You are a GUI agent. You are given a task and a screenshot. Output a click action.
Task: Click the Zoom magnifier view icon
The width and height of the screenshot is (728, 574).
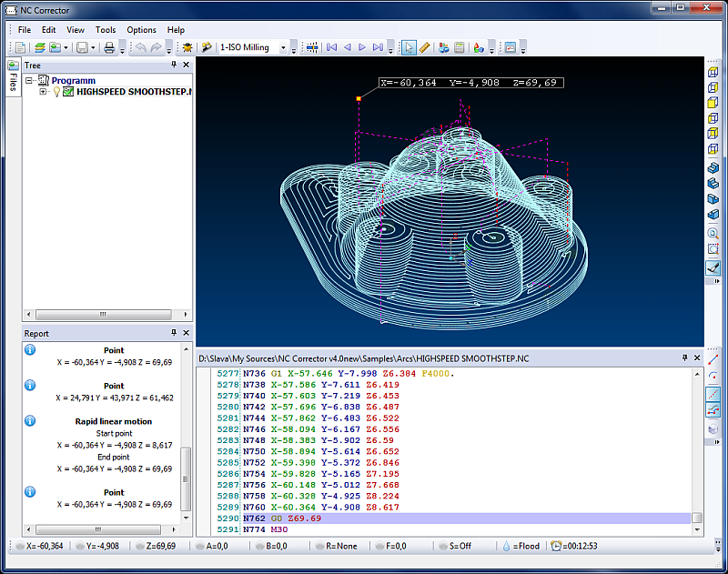coord(713,232)
